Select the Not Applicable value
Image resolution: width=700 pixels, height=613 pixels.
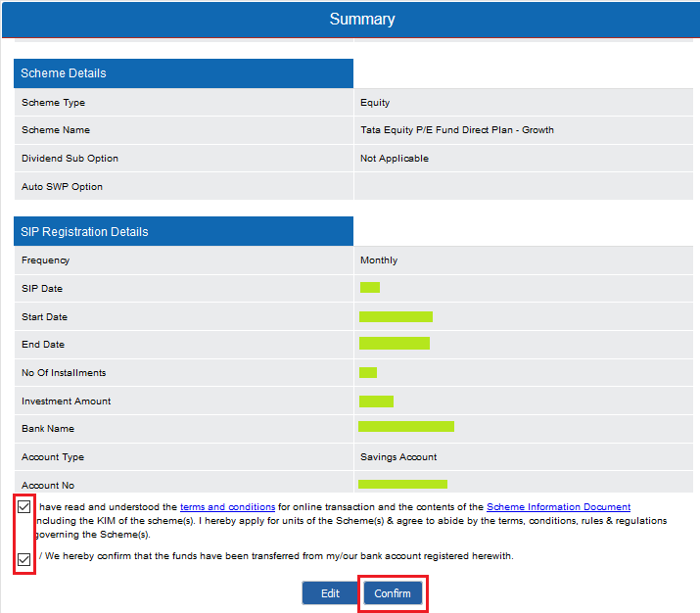(395, 159)
